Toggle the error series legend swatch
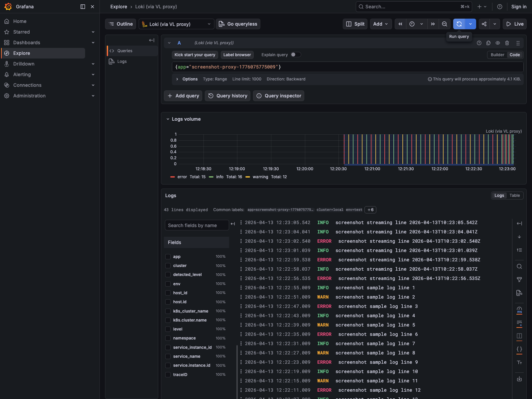Viewport: 532px width, 399px height. click(x=173, y=177)
